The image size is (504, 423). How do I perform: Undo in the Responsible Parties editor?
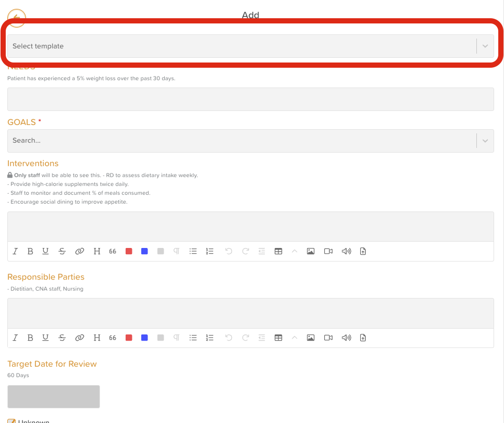point(228,338)
